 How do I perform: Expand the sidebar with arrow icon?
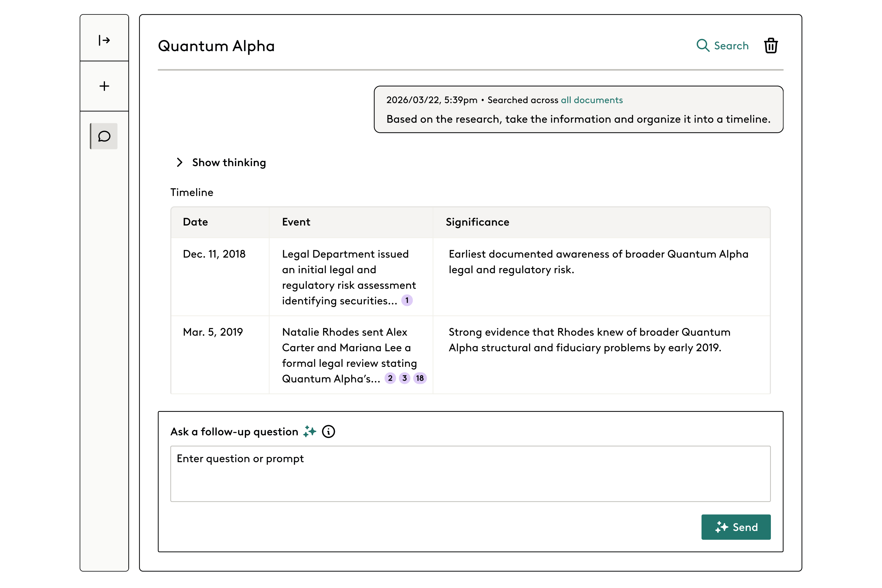[x=104, y=40]
